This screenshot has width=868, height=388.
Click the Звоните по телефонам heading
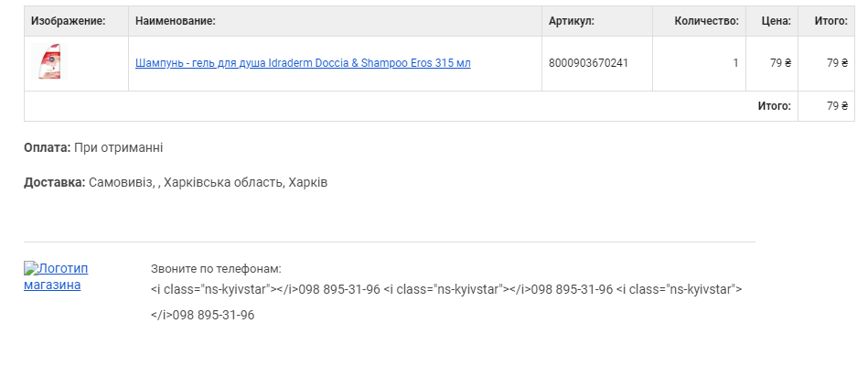pyautogui.click(x=216, y=269)
